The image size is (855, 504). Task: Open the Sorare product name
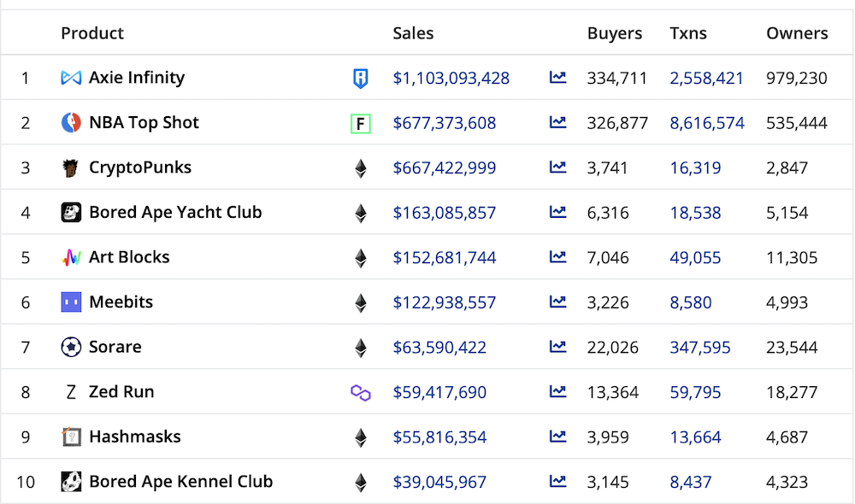coord(115,347)
